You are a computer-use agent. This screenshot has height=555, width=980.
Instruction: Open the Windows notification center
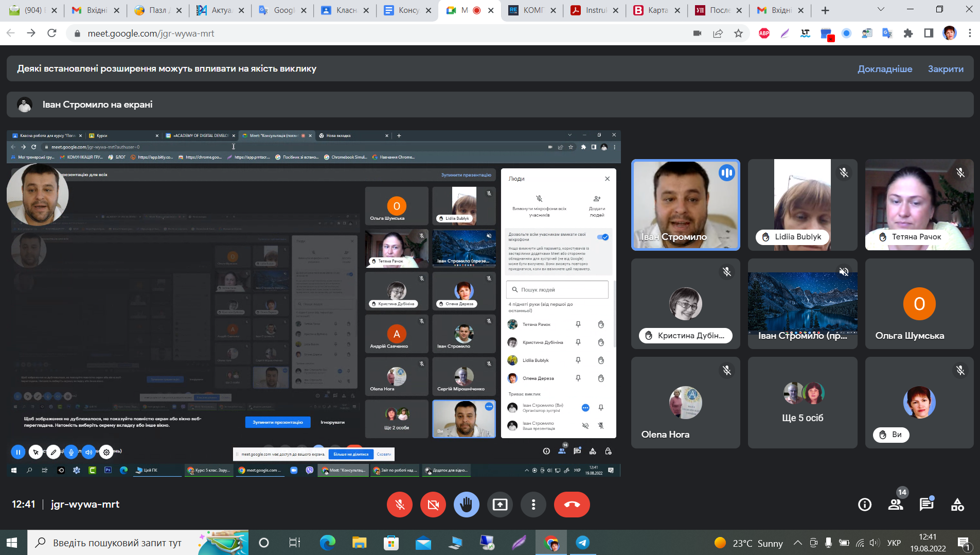pyautogui.click(x=964, y=543)
